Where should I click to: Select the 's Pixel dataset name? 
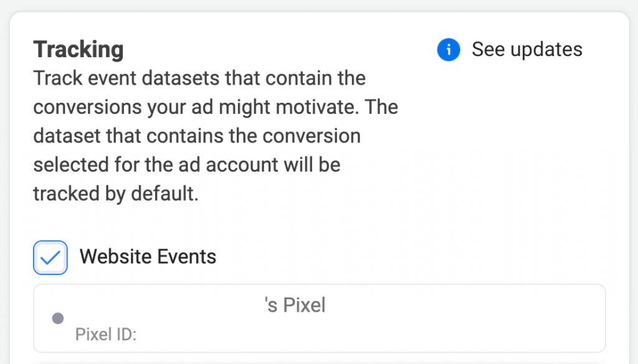(295, 305)
